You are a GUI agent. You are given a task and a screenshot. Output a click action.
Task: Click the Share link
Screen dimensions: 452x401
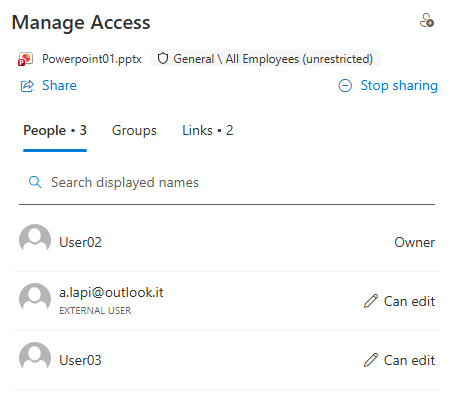tap(59, 86)
